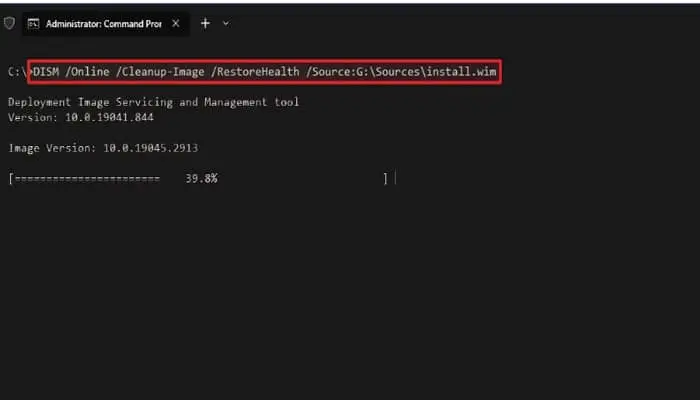Viewport: 700px width, 400px height.
Task: Click the word DISM in the command
Action: (48, 72)
